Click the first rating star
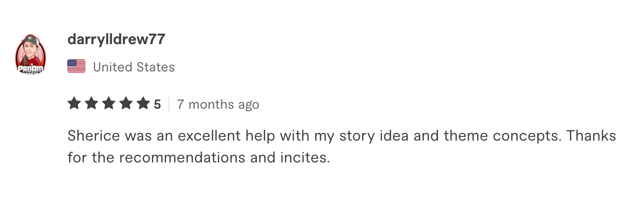This screenshot has width=644, height=202. (x=74, y=104)
